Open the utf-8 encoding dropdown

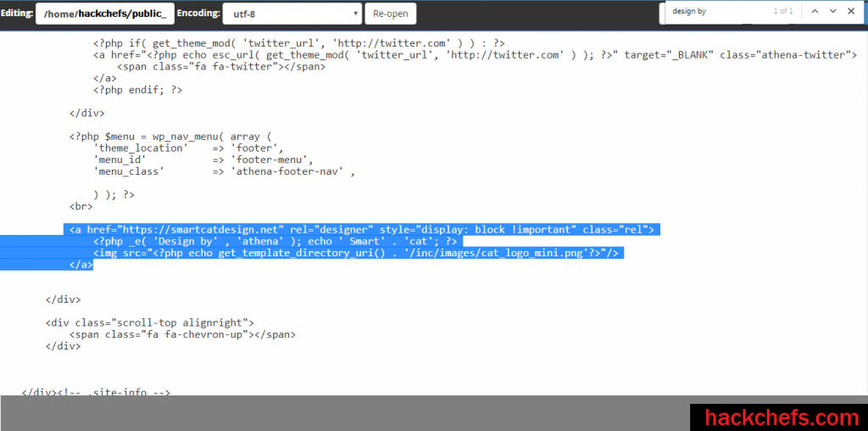(292, 14)
